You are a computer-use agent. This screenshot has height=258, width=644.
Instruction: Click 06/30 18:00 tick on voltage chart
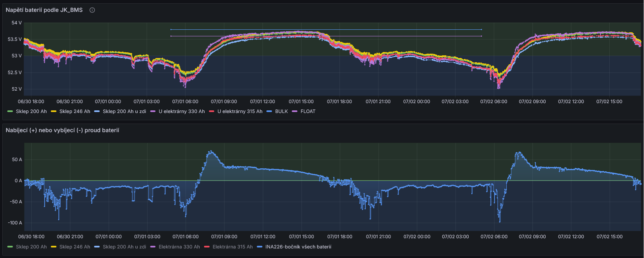coord(31,101)
